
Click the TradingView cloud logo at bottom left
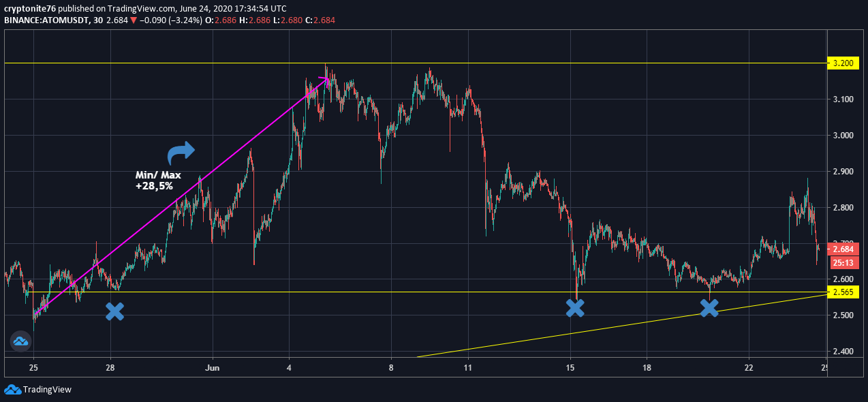point(12,390)
